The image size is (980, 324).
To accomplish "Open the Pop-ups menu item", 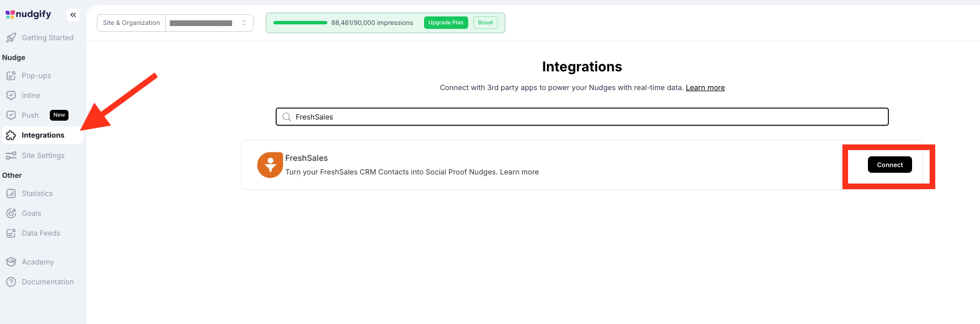I will (x=42, y=76).
